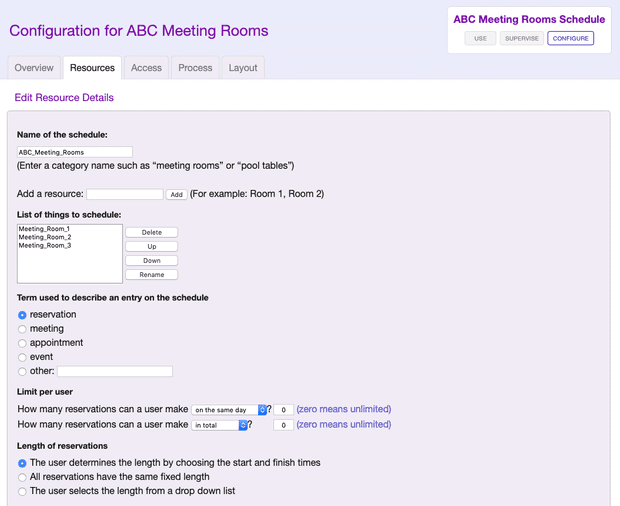The height and width of the screenshot is (506, 620).
Task: Click the other term text field
Action: click(115, 371)
